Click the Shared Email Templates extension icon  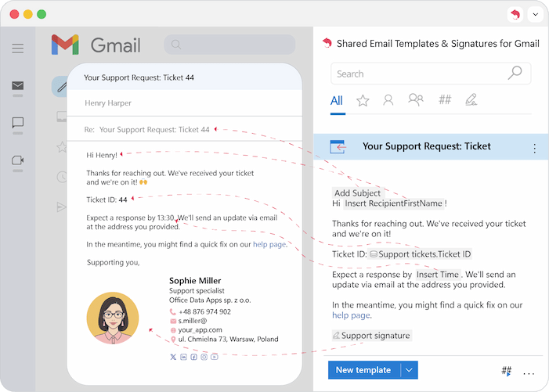[515, 15]
